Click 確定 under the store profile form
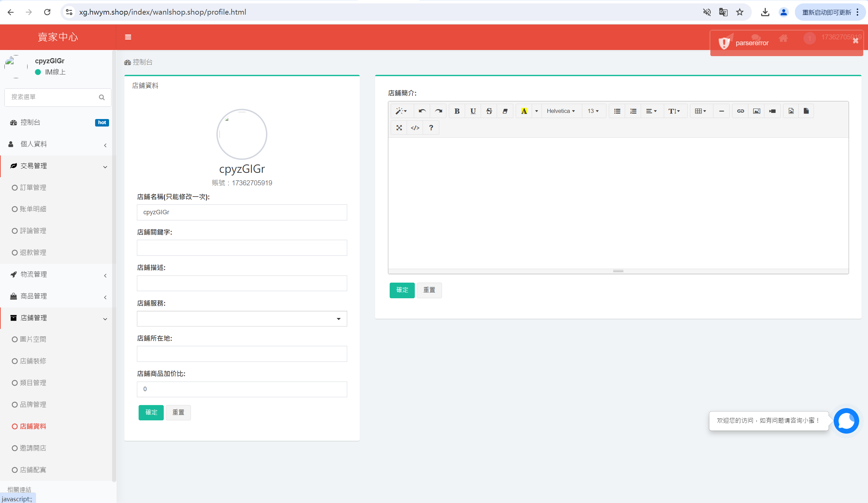Image resolution: width=868 pixels, height=503 pixels. [x=151, y=412]
